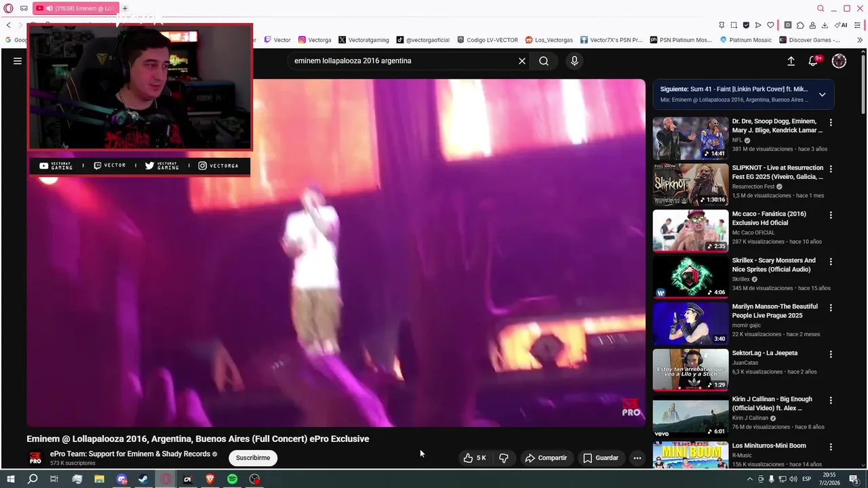
Task: Open a new browser tab with plus
Action: click(125, 8)
